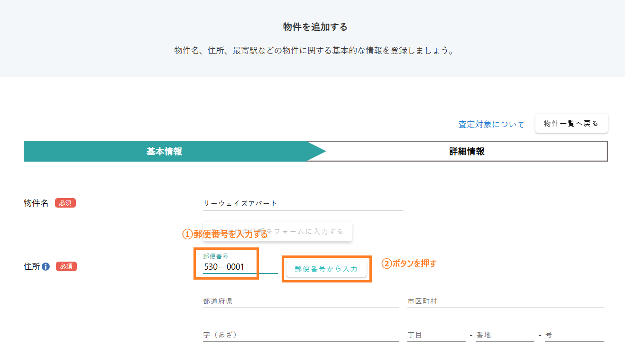Click the 丁目 input field

(x=436, y=335)
